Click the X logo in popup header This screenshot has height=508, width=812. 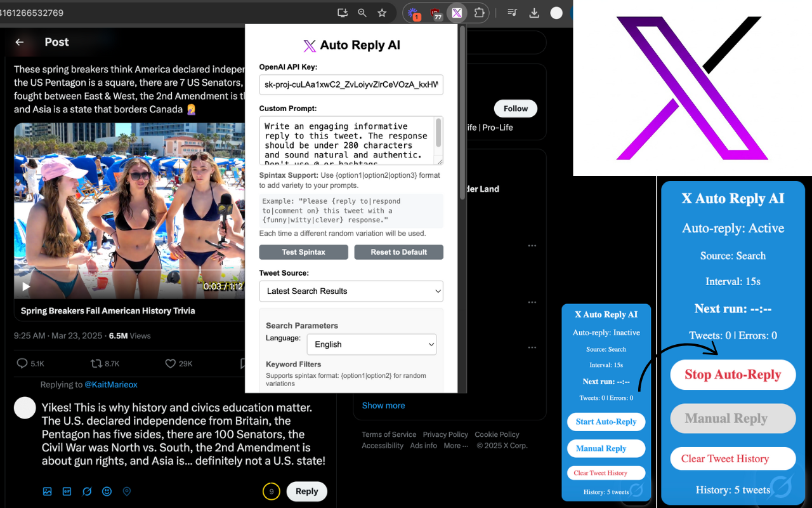310,45
